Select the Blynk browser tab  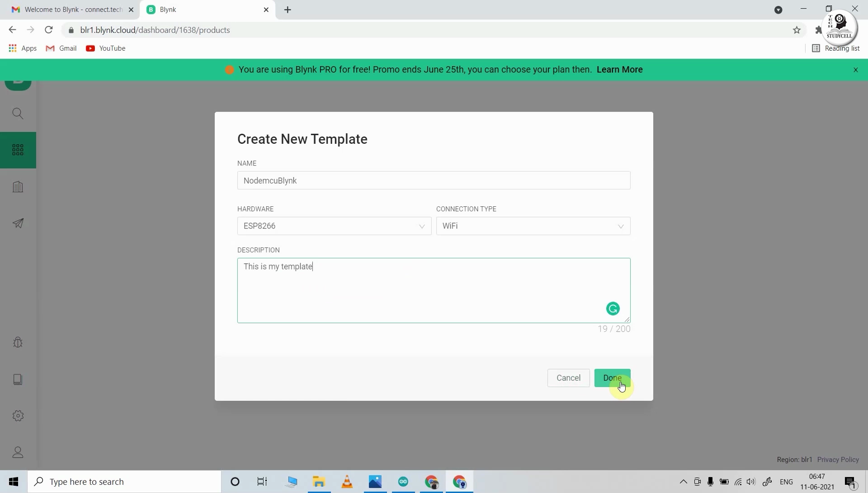click(x=208, y=9)
